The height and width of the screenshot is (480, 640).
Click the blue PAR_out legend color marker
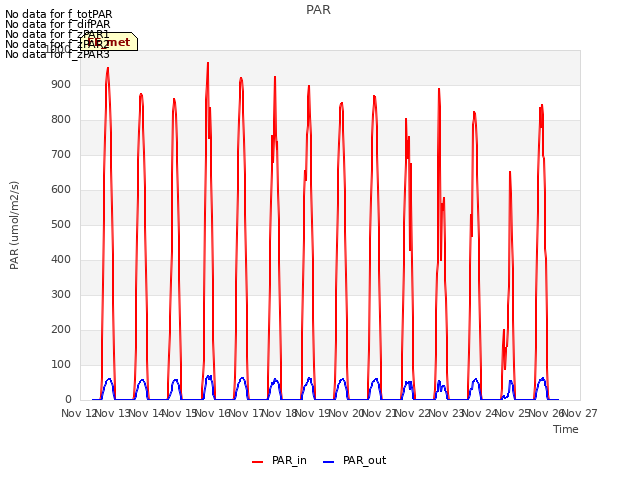[328, 462]
